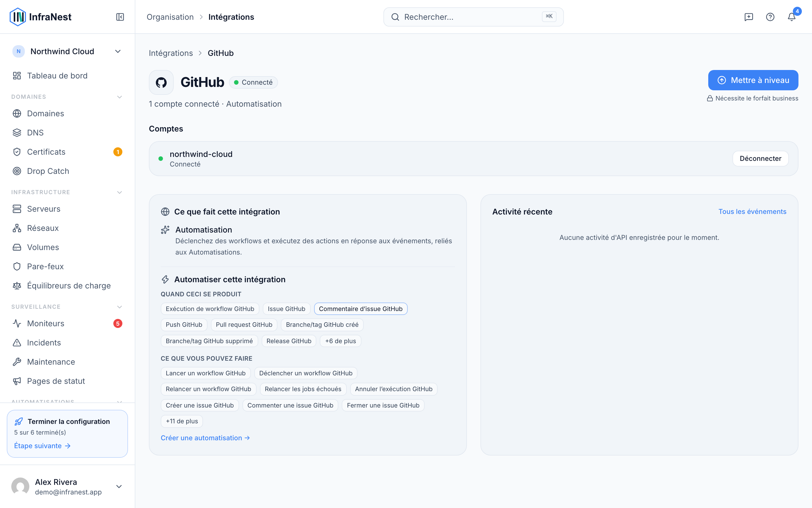The height and width of the screenshot is (508, 812).
Task: Open Moniteurs in sidebar
Action: 67,323
